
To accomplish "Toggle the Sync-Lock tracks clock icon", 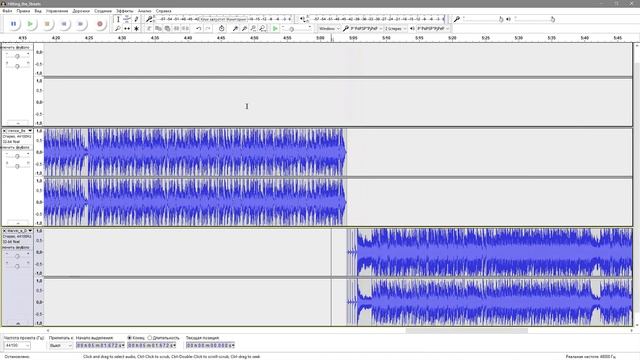I will [221, 29].
